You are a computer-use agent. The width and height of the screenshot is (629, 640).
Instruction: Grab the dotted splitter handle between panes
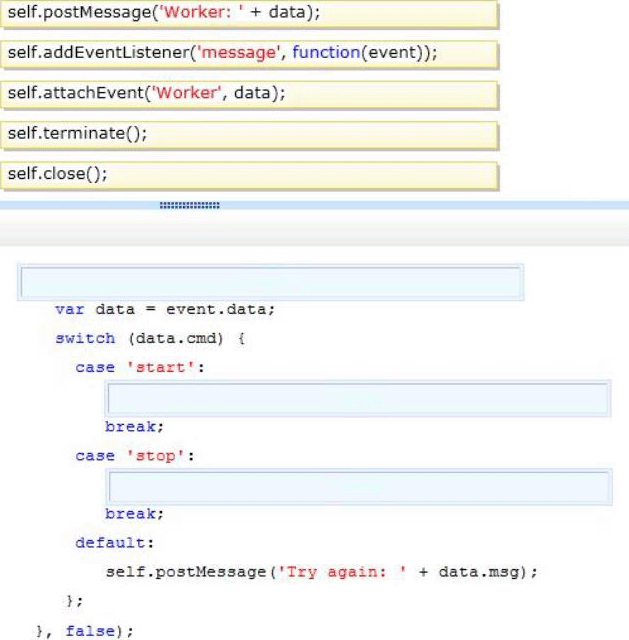(x=189, y=205)
